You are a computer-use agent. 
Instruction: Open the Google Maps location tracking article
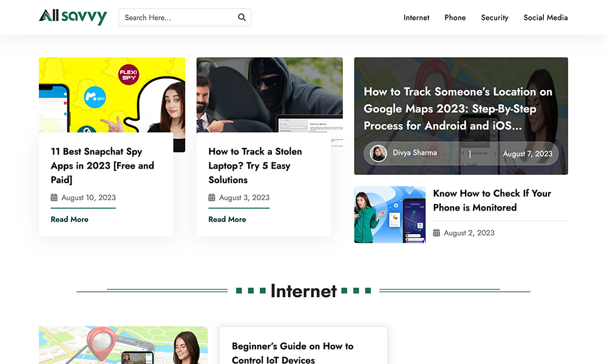click(x=458, y=109)
